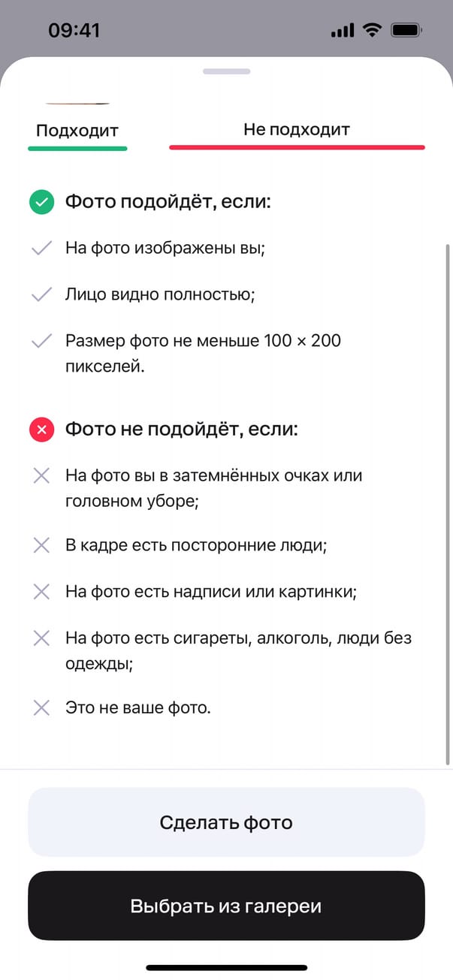
Task: Switch to the 'Не подходит' tab
Action: tap(297, 130)
